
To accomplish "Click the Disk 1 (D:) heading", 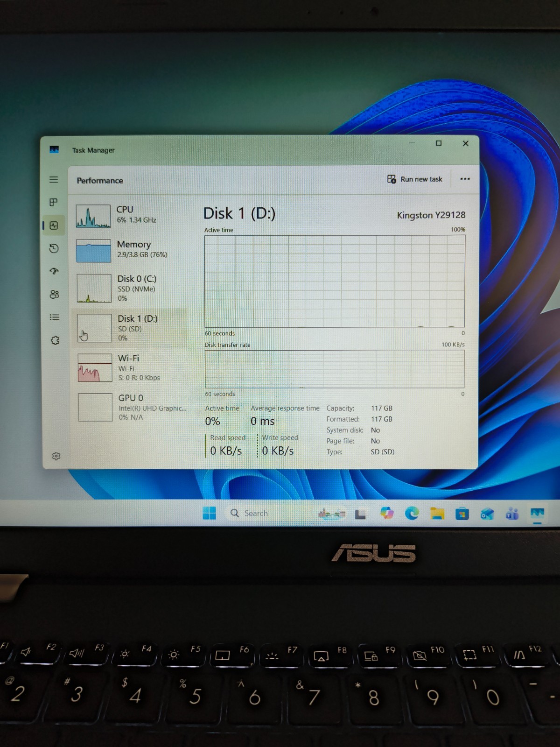I will pos(239,213).
